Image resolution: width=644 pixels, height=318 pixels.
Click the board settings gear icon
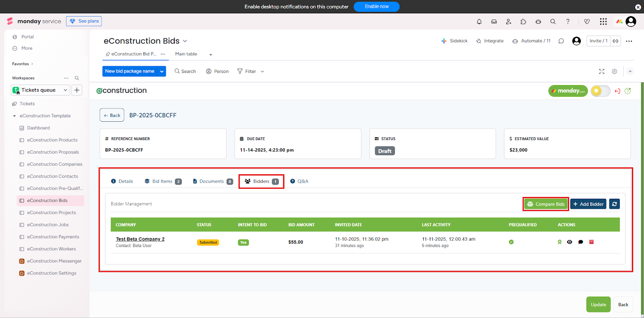click(614, 71)
